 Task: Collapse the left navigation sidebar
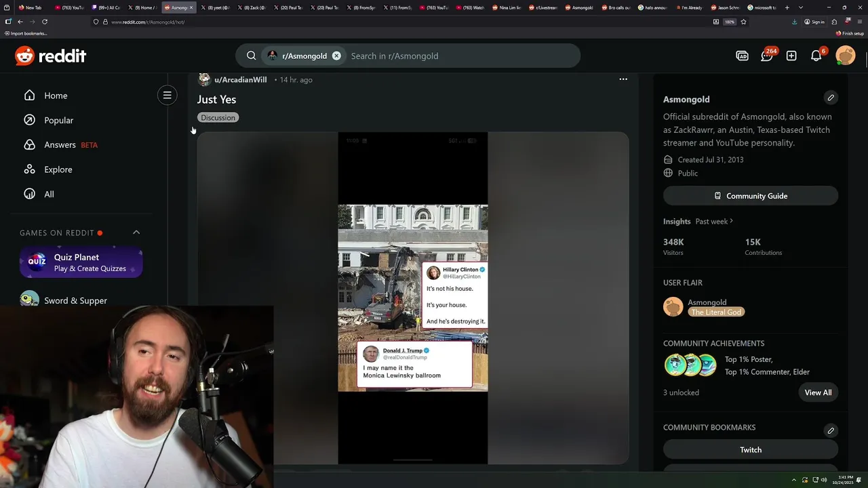[x=167, y=96]
